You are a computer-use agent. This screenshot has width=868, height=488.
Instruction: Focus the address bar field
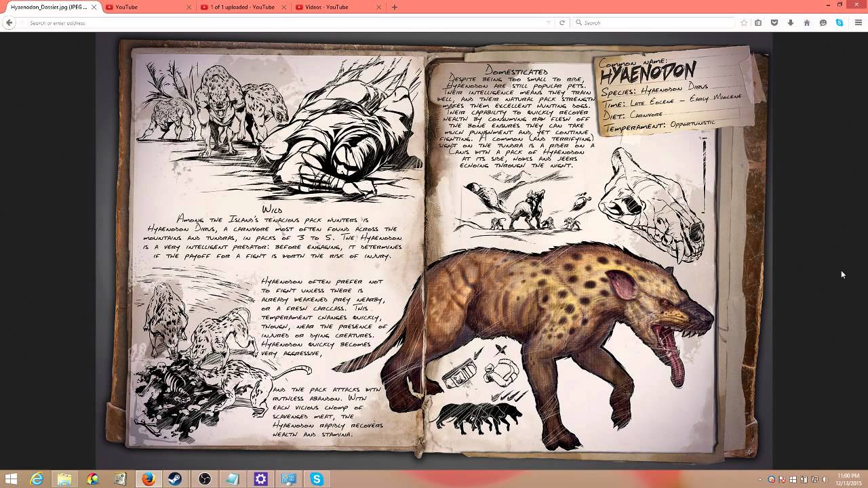click(x=285, y=22)
